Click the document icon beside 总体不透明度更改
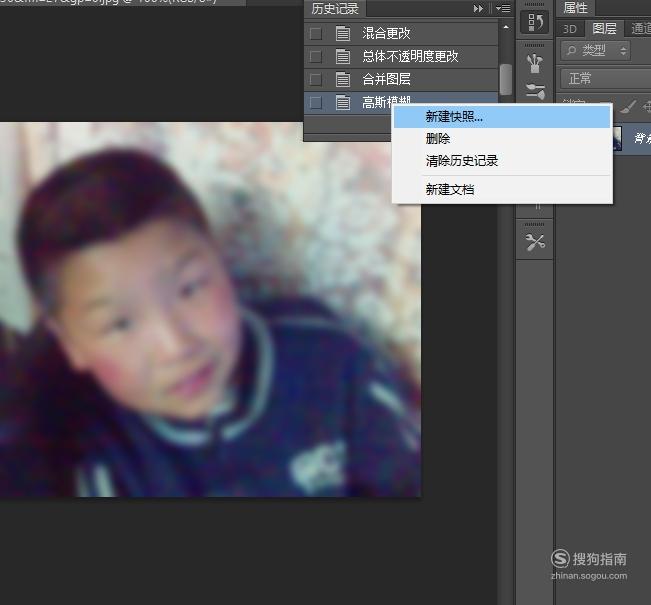The image size is (651, 605). click(343, 56)
